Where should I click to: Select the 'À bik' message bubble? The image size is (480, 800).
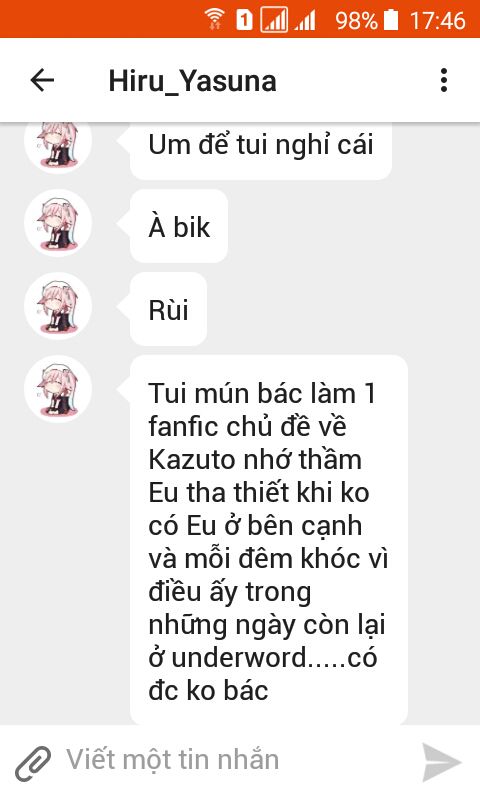tap(179, 227)
